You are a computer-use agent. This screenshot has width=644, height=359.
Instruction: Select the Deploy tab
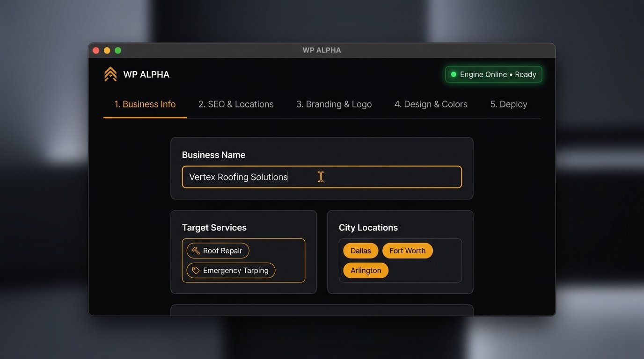click(509, 104)
